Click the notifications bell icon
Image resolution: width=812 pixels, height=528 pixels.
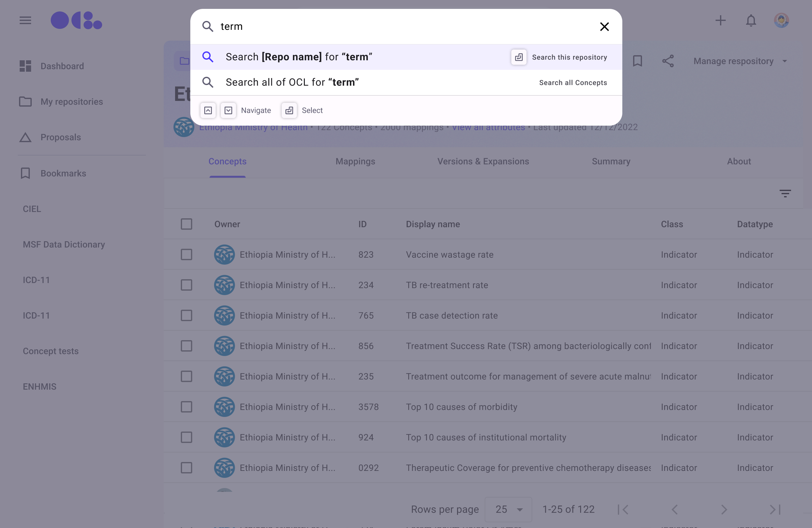pyautogui.click(x=751, y=21)
